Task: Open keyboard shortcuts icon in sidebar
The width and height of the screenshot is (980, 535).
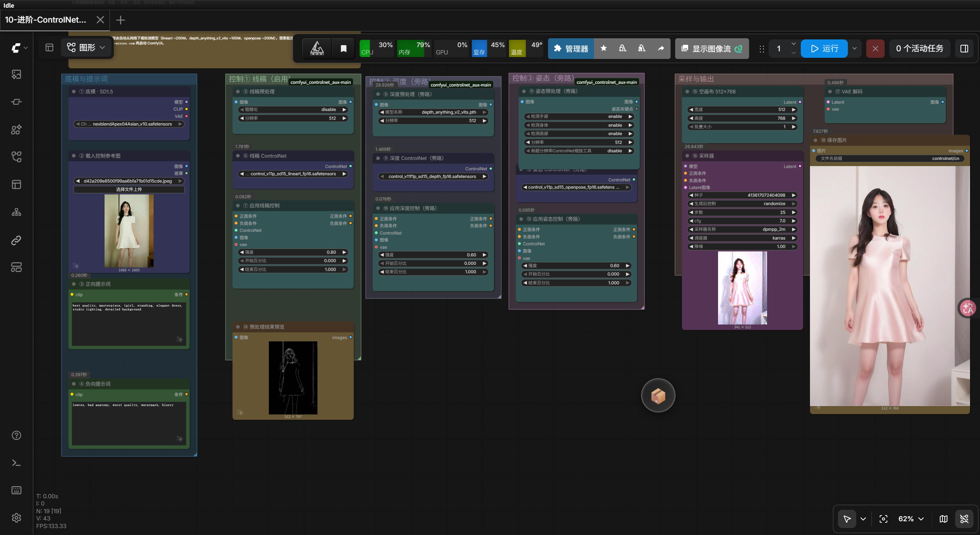Action: pos(16,490)
